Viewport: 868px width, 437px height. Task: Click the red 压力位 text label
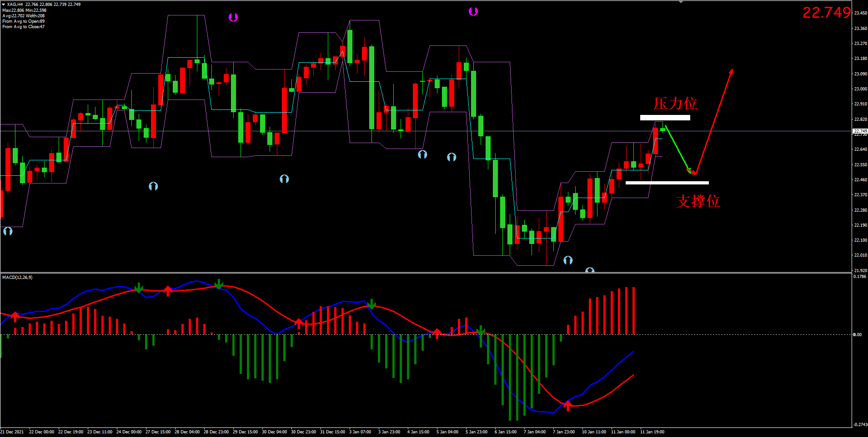[675, 104]
